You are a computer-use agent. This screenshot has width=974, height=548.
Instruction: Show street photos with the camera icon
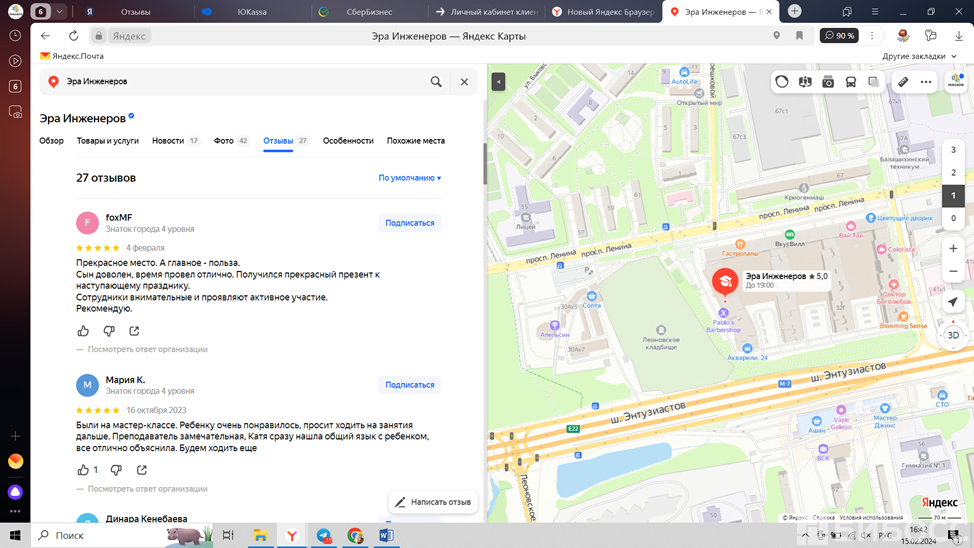coord(828,82)
